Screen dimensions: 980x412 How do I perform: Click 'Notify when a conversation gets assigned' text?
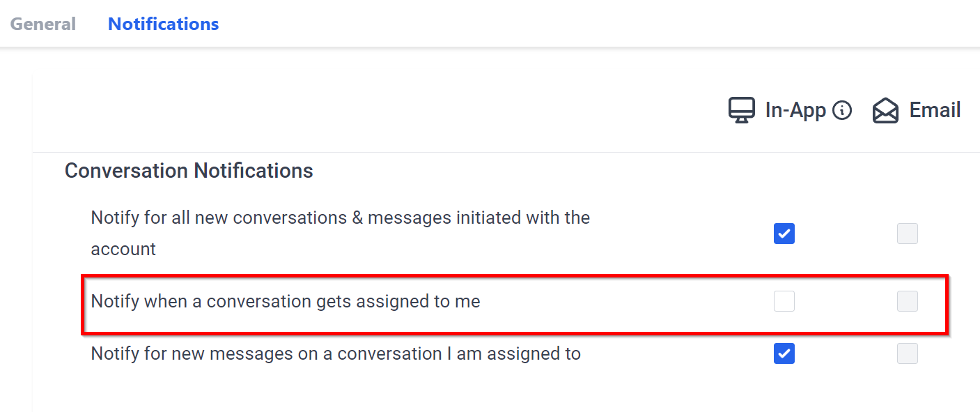(x=286, y=302)
